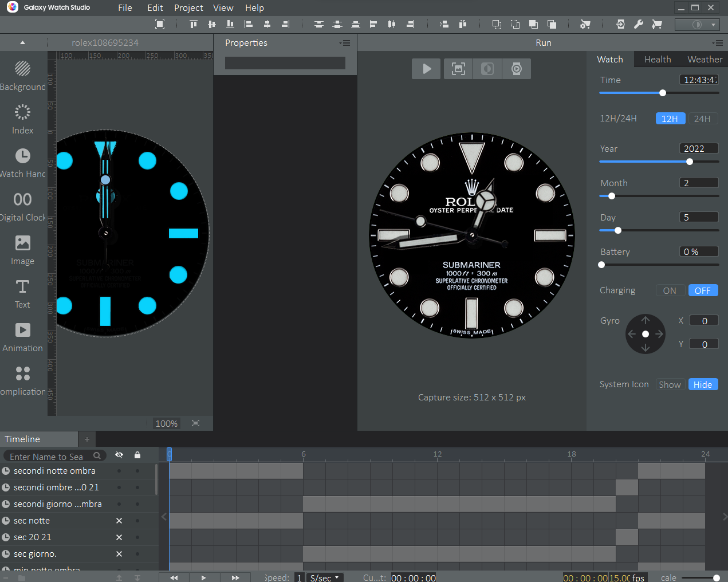Click the Time slider handle
Image resolution: width=728 pixels, height=582 pixels.
663,93
